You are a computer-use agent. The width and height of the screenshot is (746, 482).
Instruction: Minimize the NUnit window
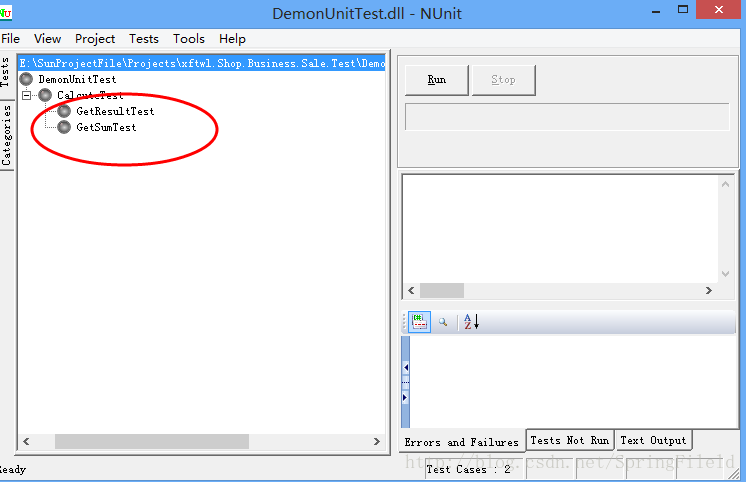pos(656,10)
